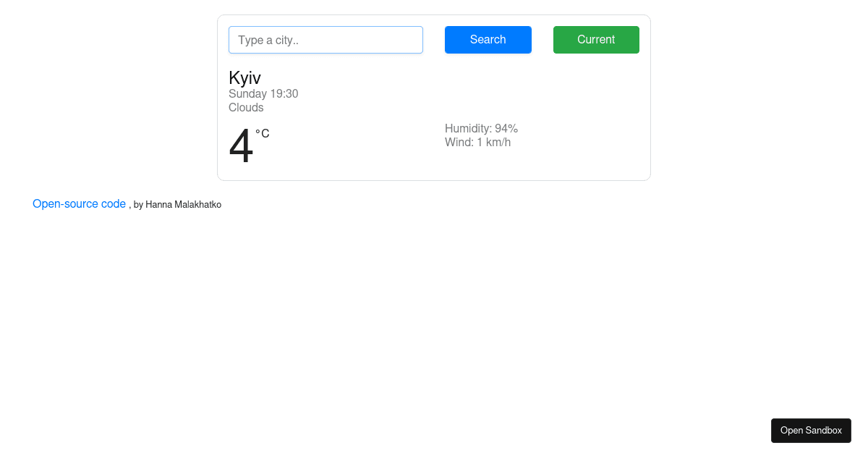Open the Open-source code link

[79, 204]
